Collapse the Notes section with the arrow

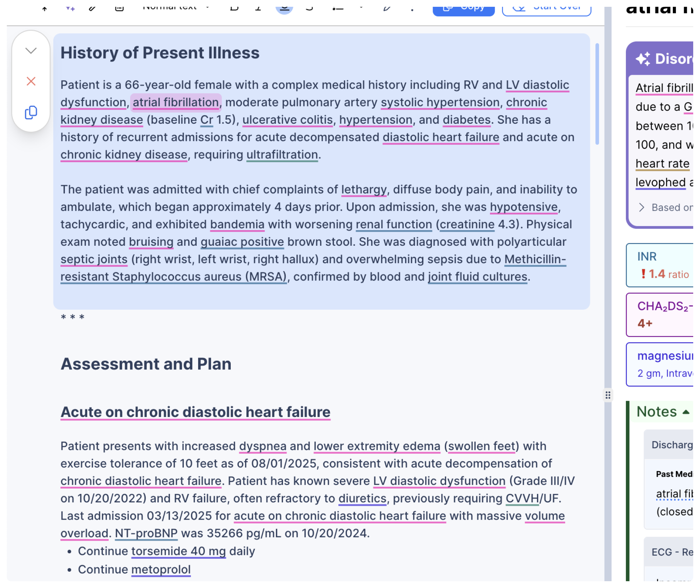(x=686, y=412)
